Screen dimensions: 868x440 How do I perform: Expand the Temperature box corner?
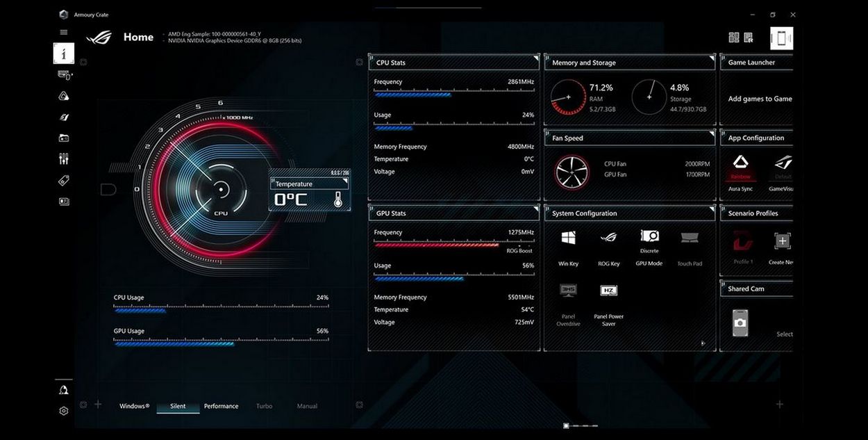coord(345,181)
